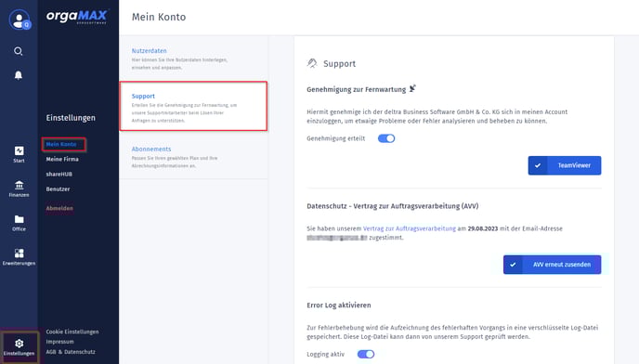
Task: Open Vertrag zur Auftragsverarbeitung link
Action: click(410, 228)
